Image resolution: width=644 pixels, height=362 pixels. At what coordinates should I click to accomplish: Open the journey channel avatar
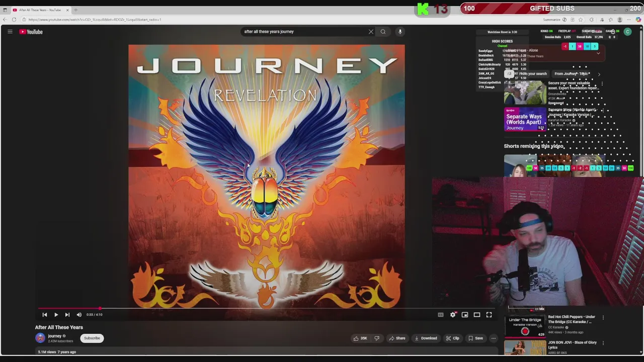tap(40, 338)
